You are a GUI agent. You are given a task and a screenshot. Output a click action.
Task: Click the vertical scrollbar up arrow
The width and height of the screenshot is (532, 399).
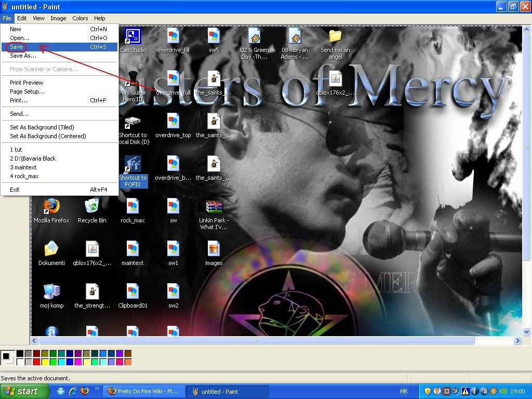tap(527, 30)
